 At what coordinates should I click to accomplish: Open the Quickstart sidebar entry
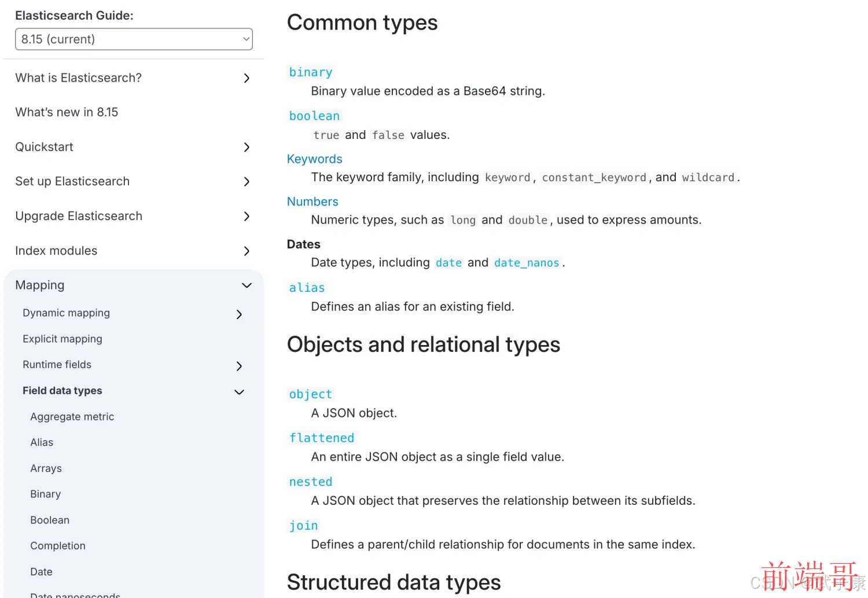[x=44, y=147]
